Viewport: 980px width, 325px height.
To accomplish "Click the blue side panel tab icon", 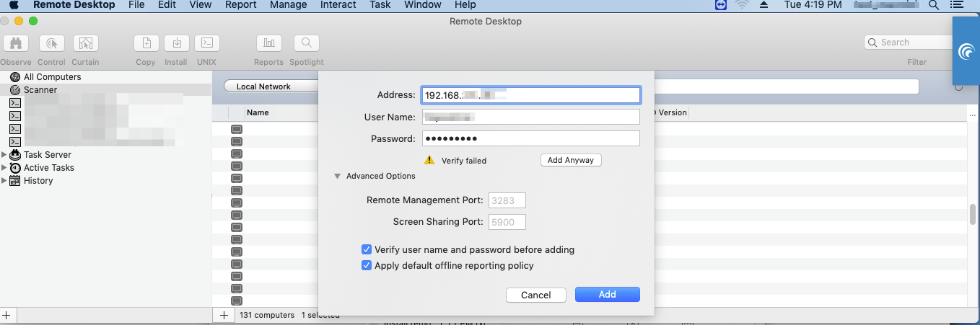I will tap(966, 50).
